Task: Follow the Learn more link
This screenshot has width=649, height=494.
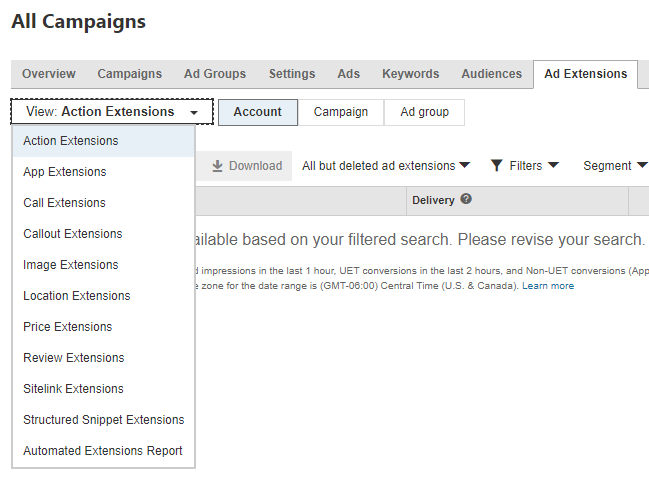Action: coord(548,286)
